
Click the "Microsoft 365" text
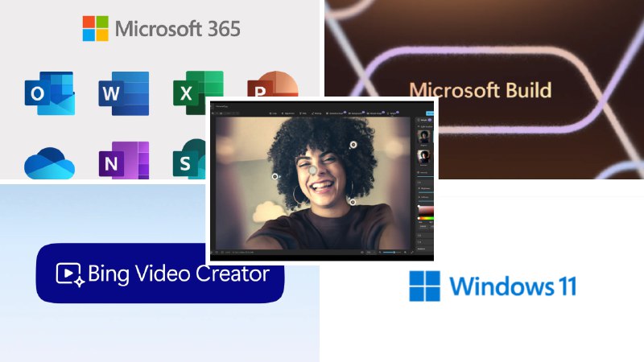click(177, 29)
